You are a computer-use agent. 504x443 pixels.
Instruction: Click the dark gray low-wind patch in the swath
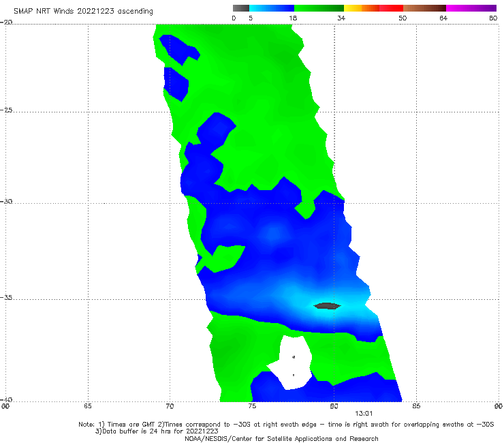point(327,305)
